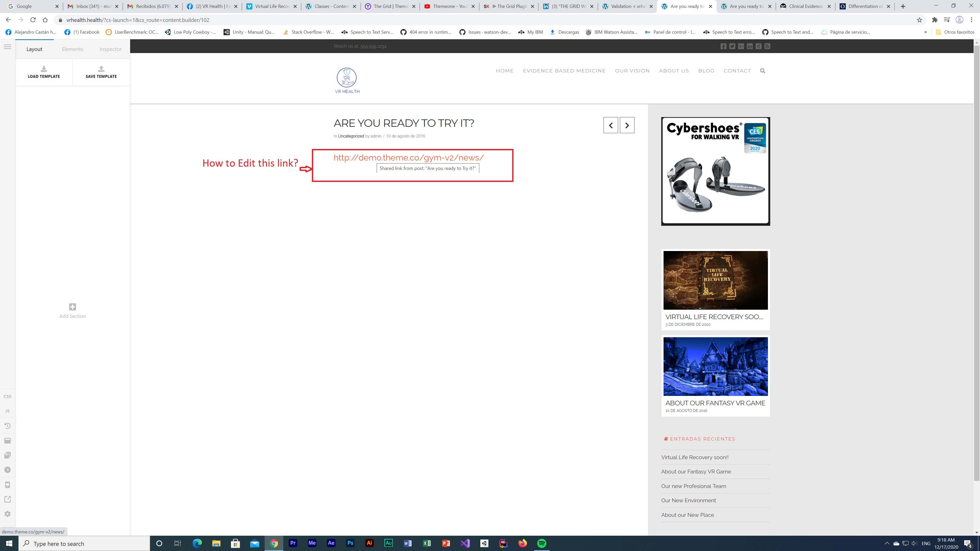Click the Facebook icon in top bar

[723, 46]
